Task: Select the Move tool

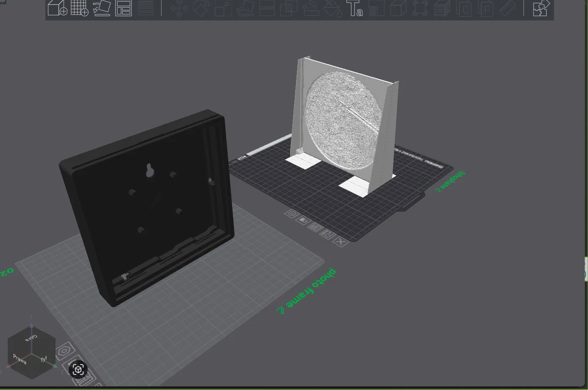Action: (179, 8)
